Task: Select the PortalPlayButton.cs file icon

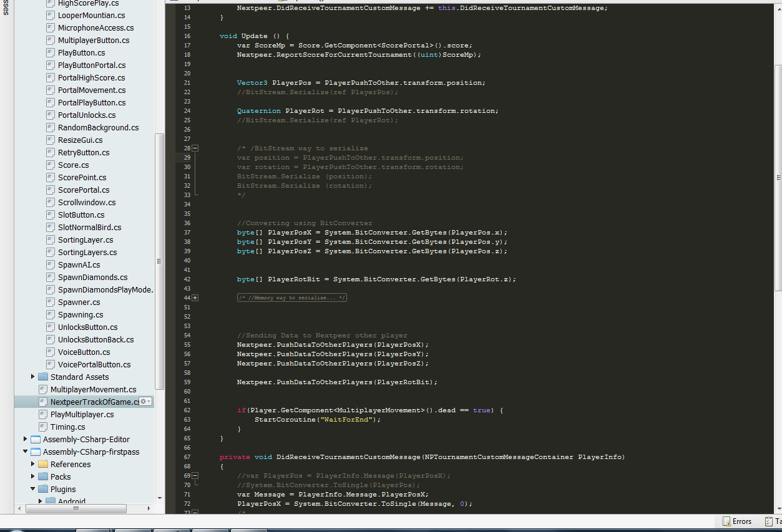Action: coord(51,103)
